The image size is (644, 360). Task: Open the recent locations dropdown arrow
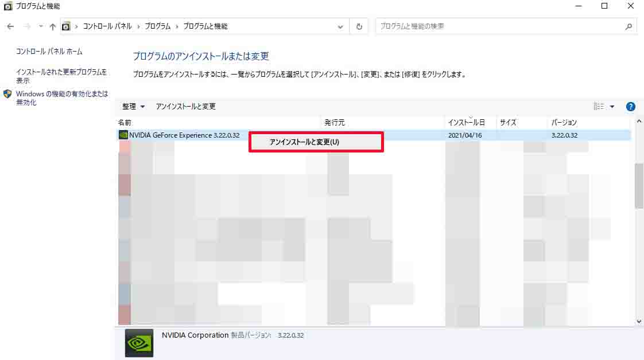pos(41,26)
